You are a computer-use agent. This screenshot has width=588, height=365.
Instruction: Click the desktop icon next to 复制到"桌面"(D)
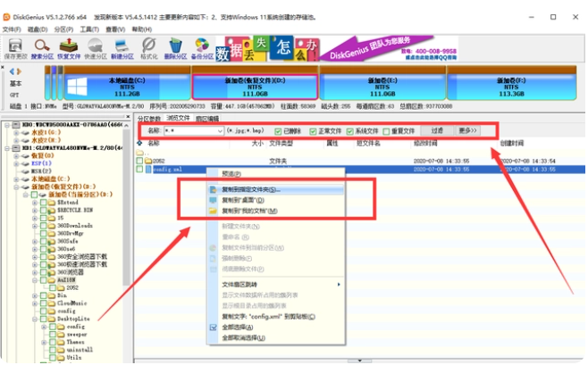pos(213,200)
